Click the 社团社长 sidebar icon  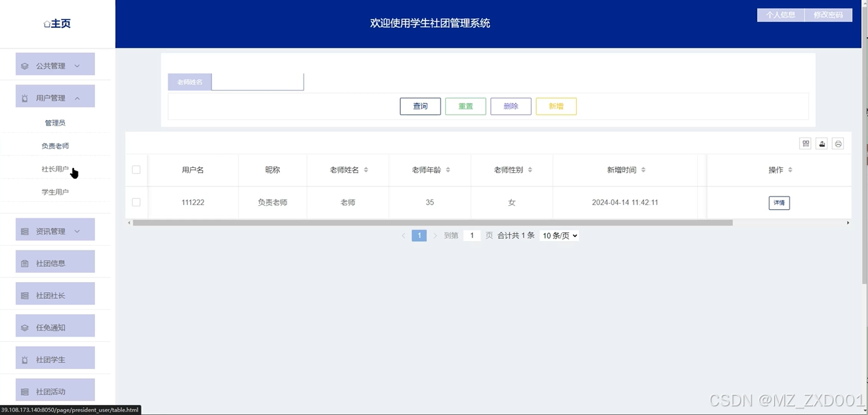click(x=25, y=295)
